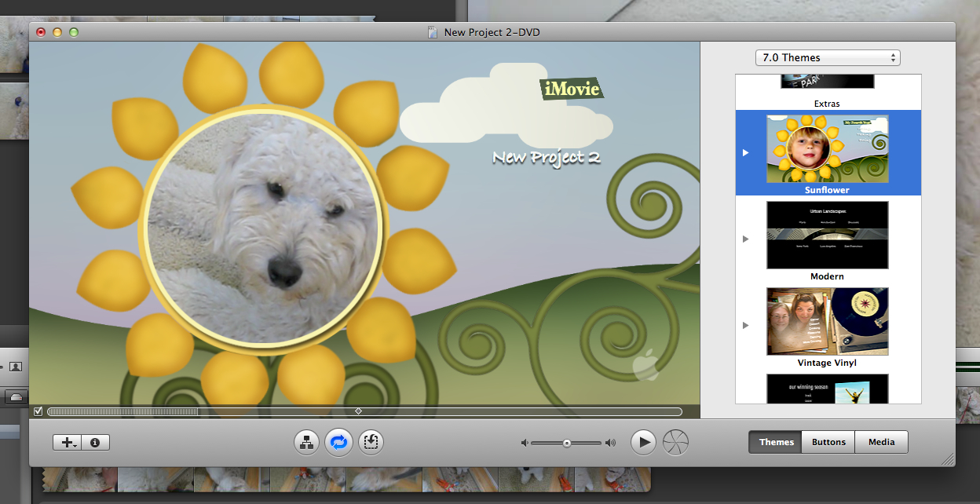Viewport: 980px width, 504px height.
Task: Open the 7.0 Themes dropdown
Action: point(828,58)
